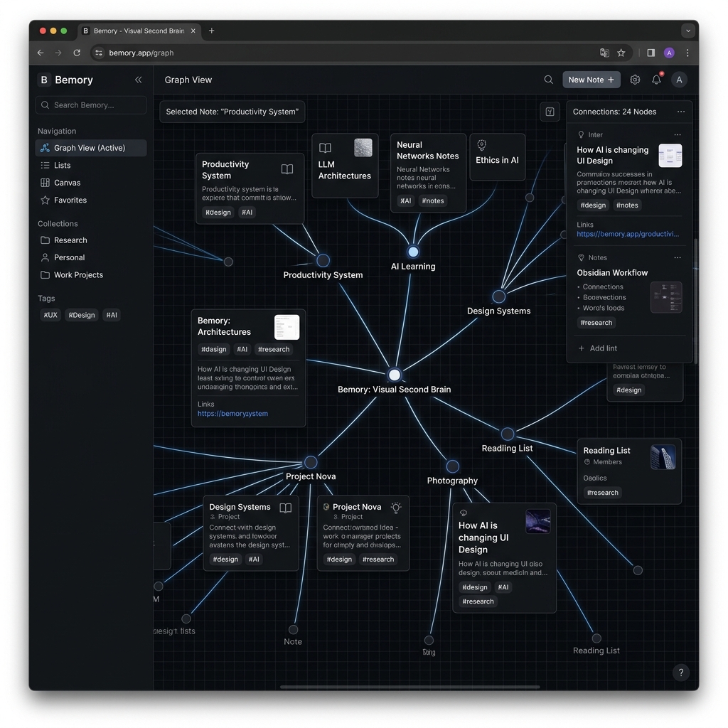Open the browser profile avatar
728x728 pixels.
[669, 53]
